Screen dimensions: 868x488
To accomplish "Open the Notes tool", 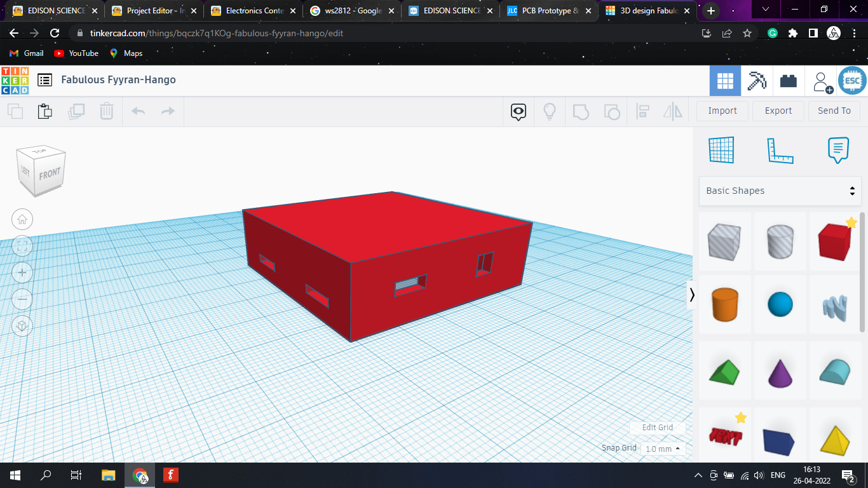I will pyautogui.click(x=838, y=151).
